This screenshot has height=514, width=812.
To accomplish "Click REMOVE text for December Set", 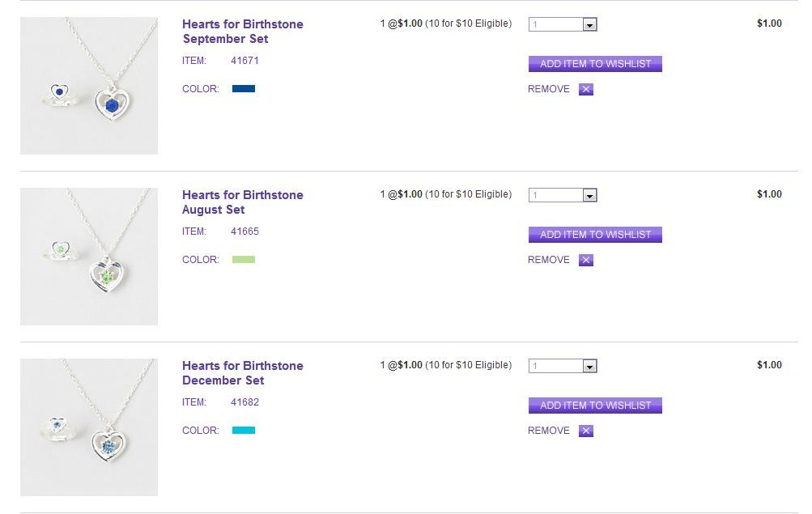I will pos(549,431).
